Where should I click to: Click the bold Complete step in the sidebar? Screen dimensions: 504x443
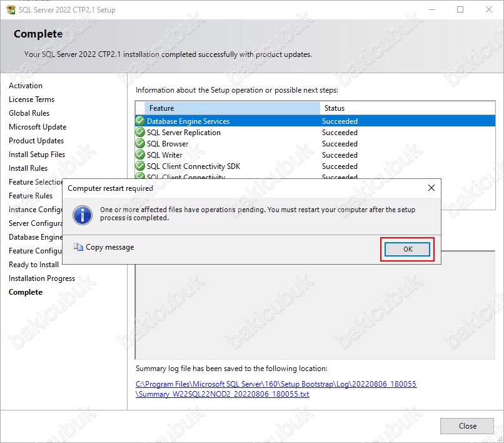pos(26,292)
